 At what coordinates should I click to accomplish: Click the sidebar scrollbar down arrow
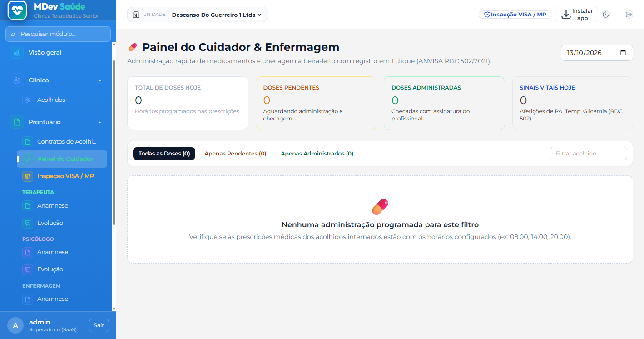tap(114, 309)
